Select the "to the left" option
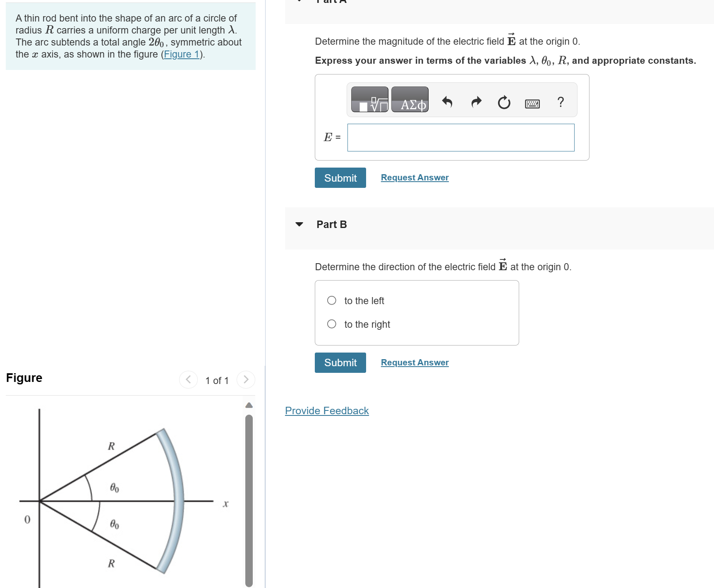 click(331, 300)
